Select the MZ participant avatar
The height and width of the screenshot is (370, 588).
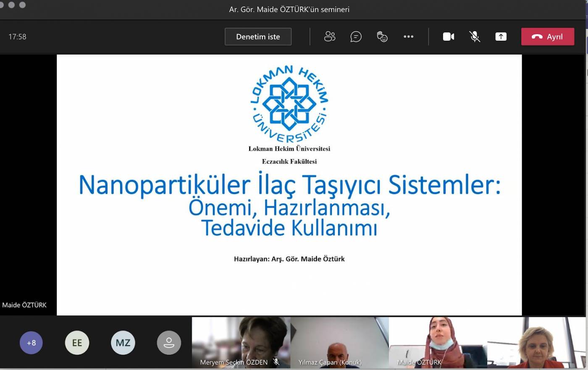(x=123, y=343)
